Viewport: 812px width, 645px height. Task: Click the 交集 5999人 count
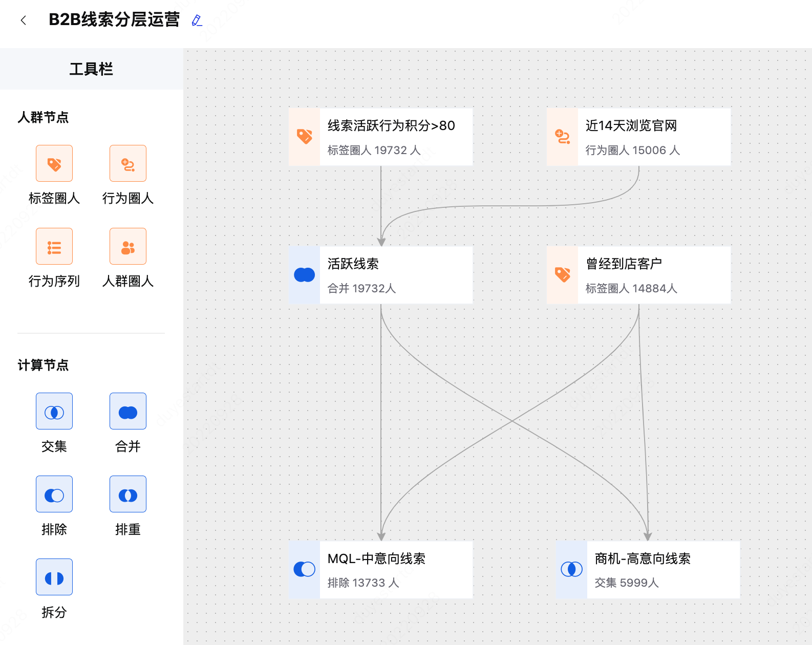(x=627, y=583)
